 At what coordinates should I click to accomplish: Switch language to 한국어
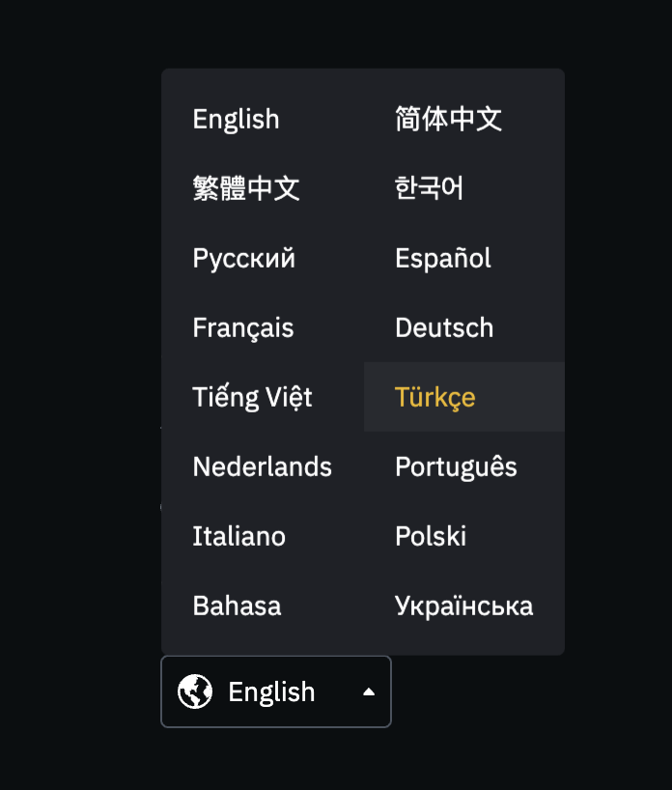430,189
